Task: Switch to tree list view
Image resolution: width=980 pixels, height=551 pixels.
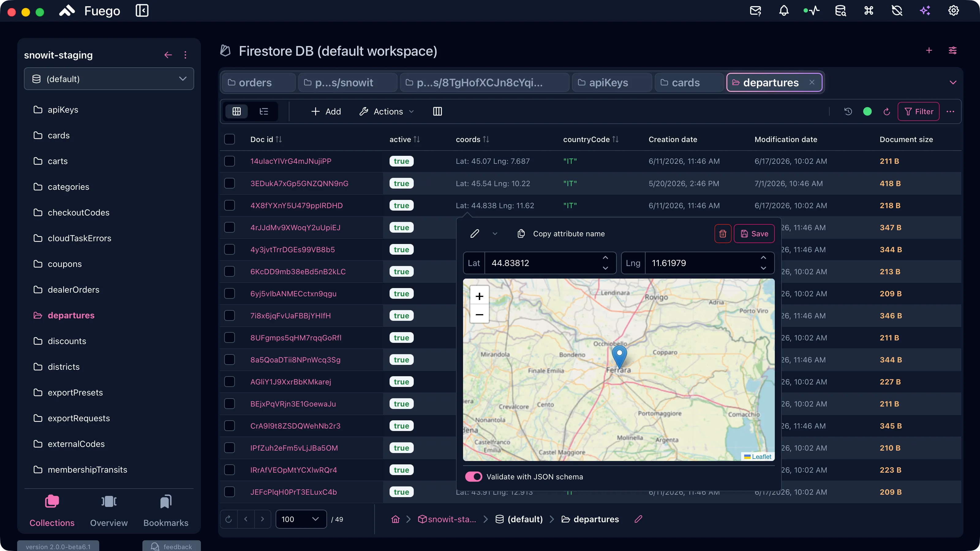Action: [x=264, y=111]
